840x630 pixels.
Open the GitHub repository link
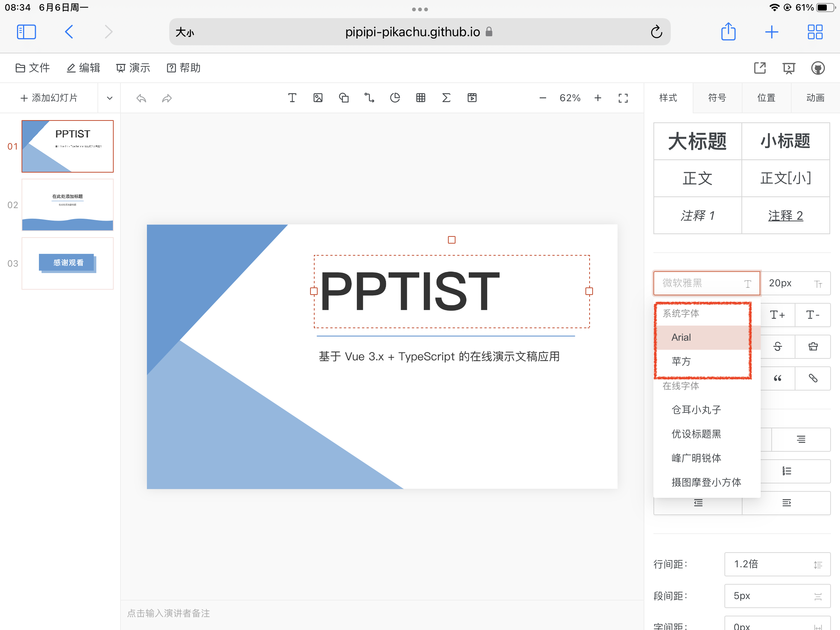coord(818,68)
